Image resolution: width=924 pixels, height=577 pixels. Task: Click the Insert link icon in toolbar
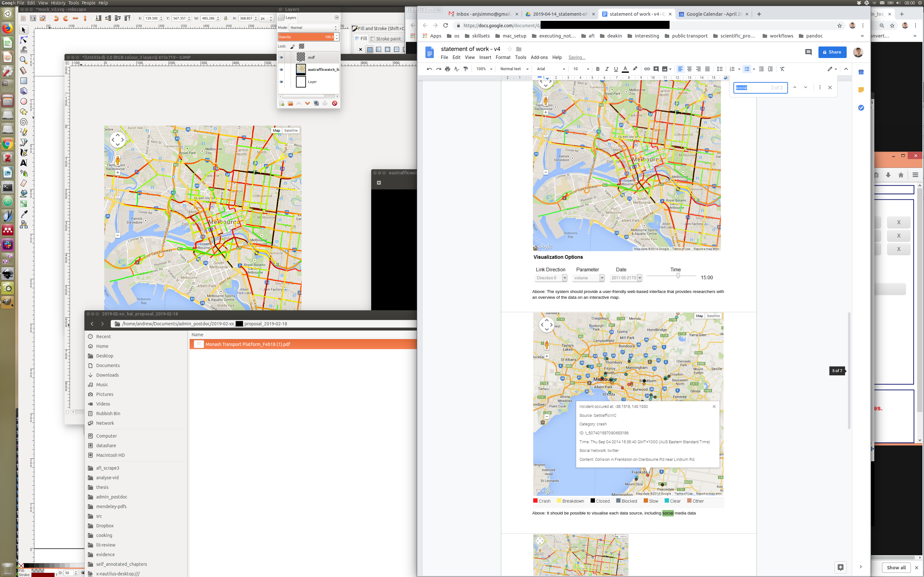tap(647, 69)
